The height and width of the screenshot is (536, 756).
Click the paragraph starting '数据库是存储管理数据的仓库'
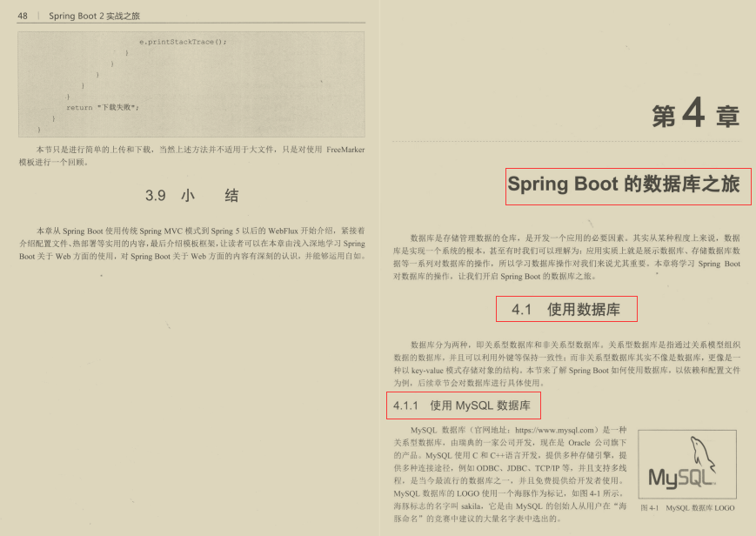(566, 258)
